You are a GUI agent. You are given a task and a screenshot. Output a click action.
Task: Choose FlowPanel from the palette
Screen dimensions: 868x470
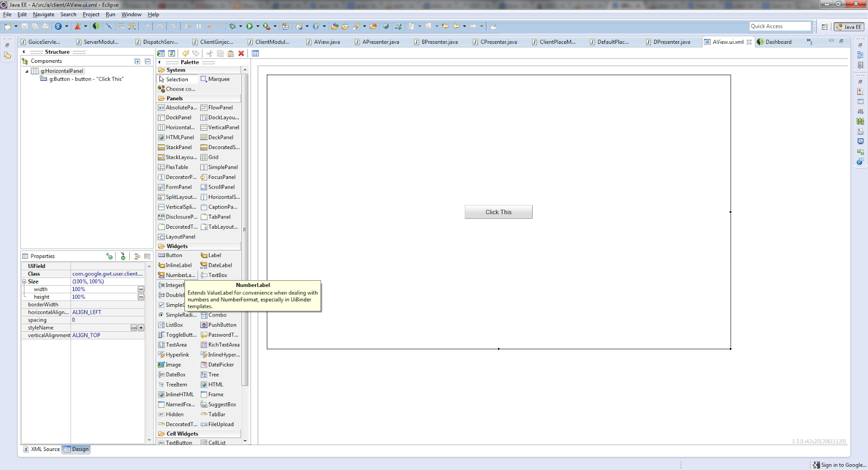(216, 108)
